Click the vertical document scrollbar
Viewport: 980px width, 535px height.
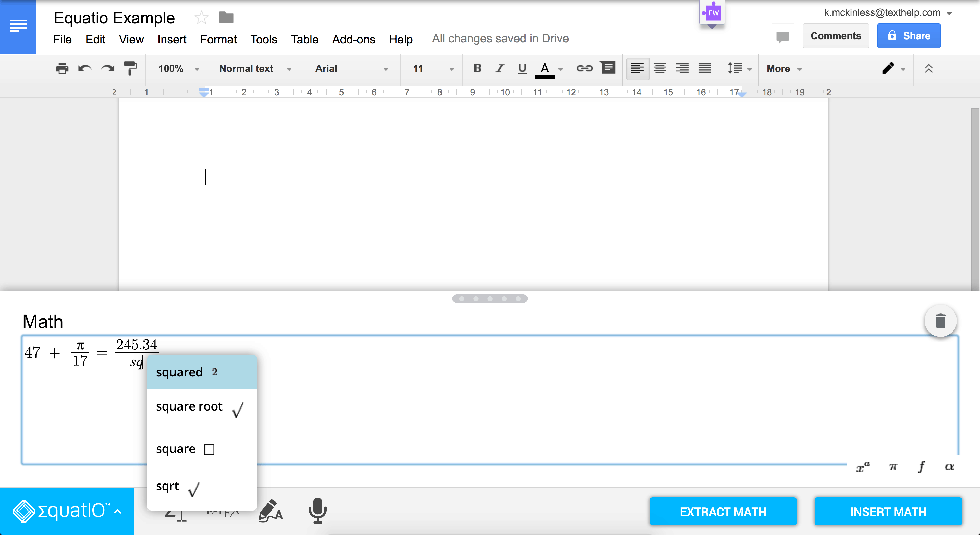click(975, 199)
